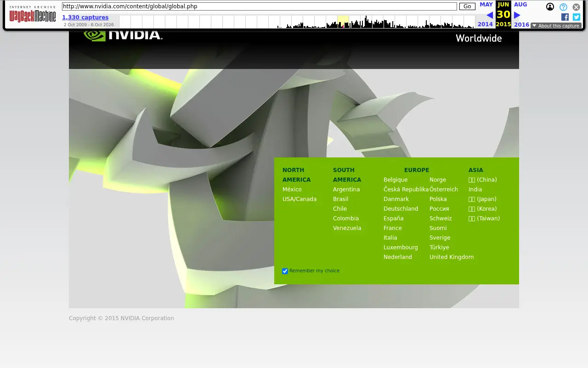588x368 pixels.
Task: Jump to 2014 captures
Action: [485, 24]
